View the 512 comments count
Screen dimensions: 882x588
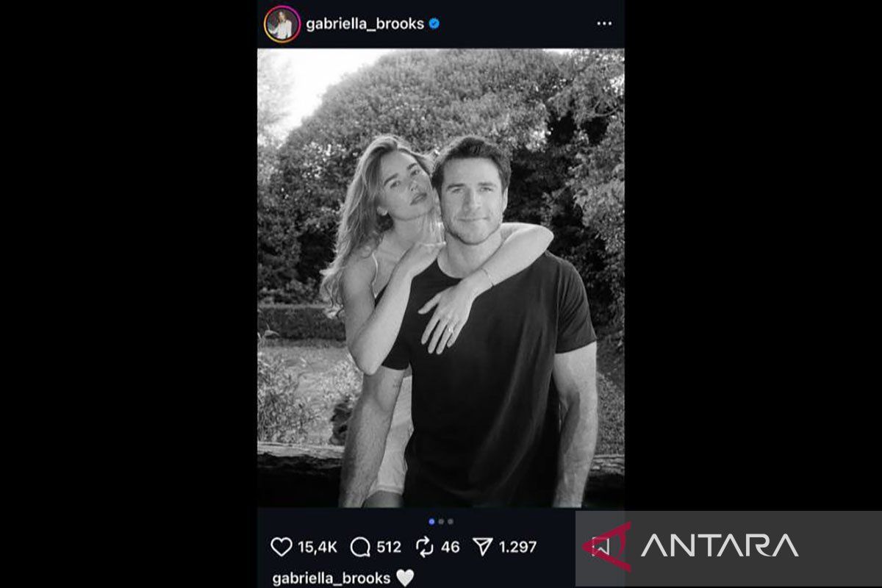pyautogui.click(x=388, y=547)
